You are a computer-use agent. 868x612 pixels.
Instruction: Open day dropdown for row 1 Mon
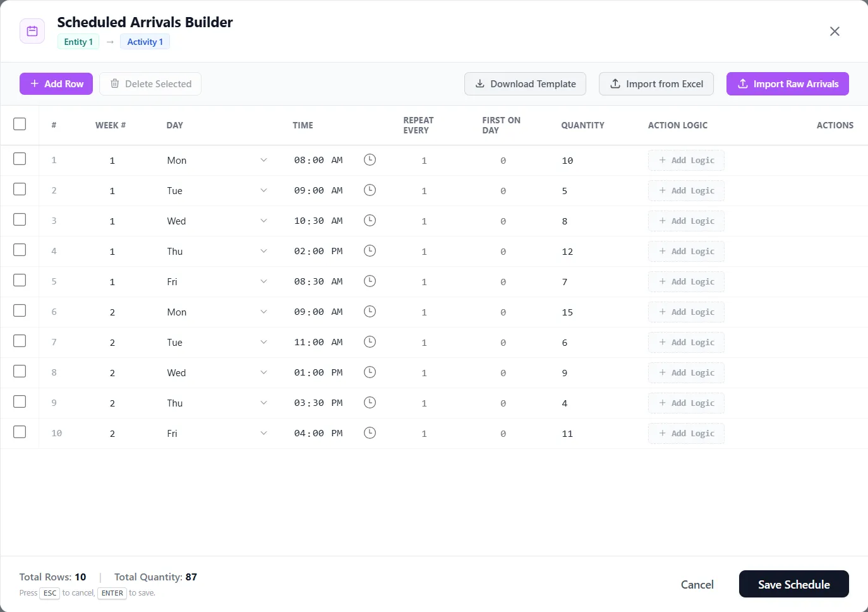tap(217, 161)
